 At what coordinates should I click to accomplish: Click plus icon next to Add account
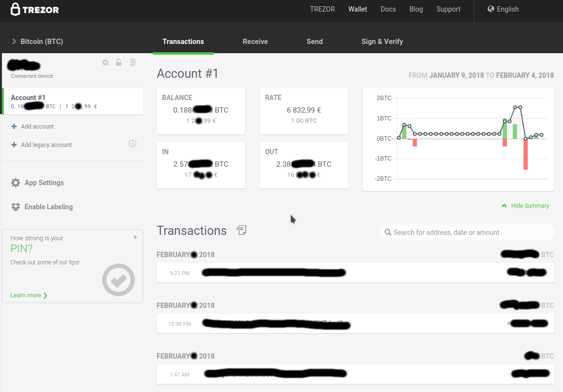point(14,126)
